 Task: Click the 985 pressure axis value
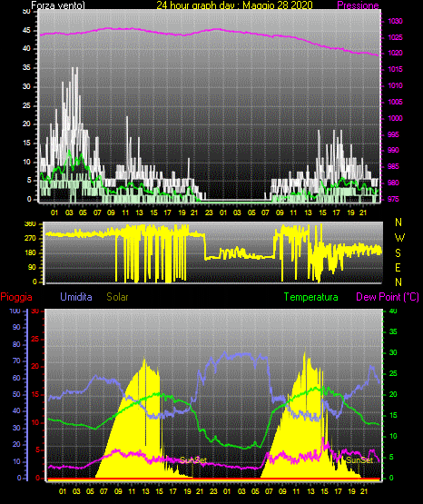click(393, 166)
